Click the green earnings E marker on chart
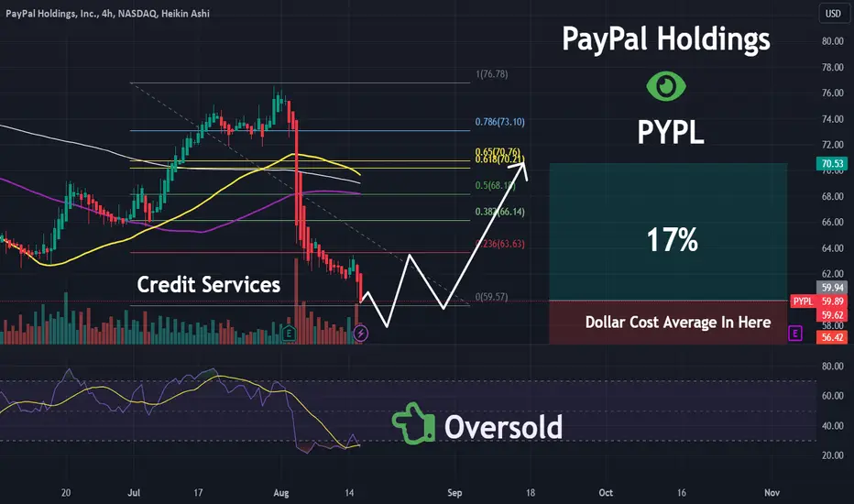854x504 pixels. pos(289,333)
